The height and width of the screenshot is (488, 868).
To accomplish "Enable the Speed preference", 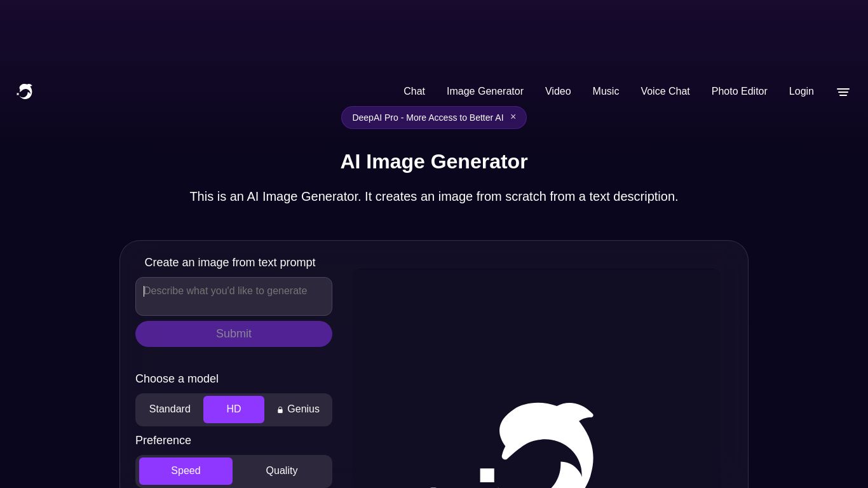I will coord(186,471).
